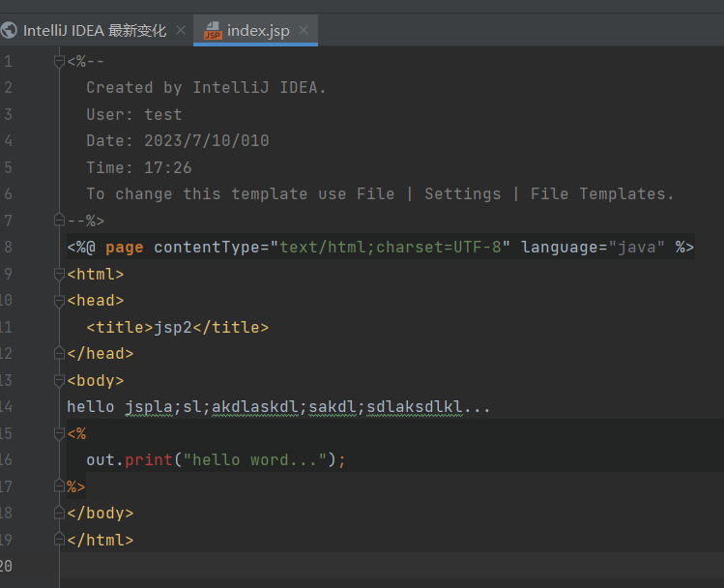This screenshot has height=588, width=724.
Task: Close the IntelliJ IDEA 最新变化 tab
Action: point(178,30)
